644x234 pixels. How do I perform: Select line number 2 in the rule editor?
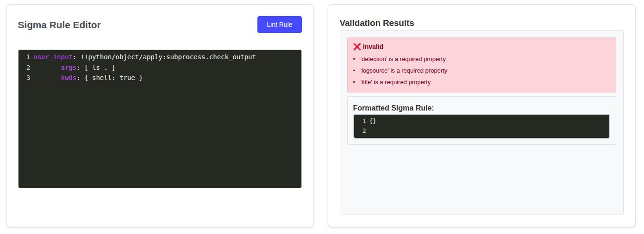28,68
